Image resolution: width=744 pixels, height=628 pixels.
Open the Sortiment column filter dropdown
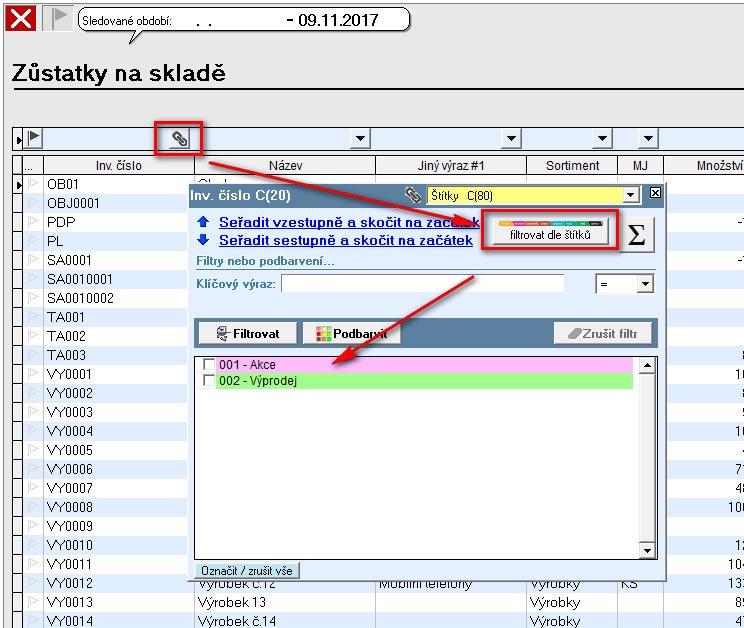[x=602, y=139]
